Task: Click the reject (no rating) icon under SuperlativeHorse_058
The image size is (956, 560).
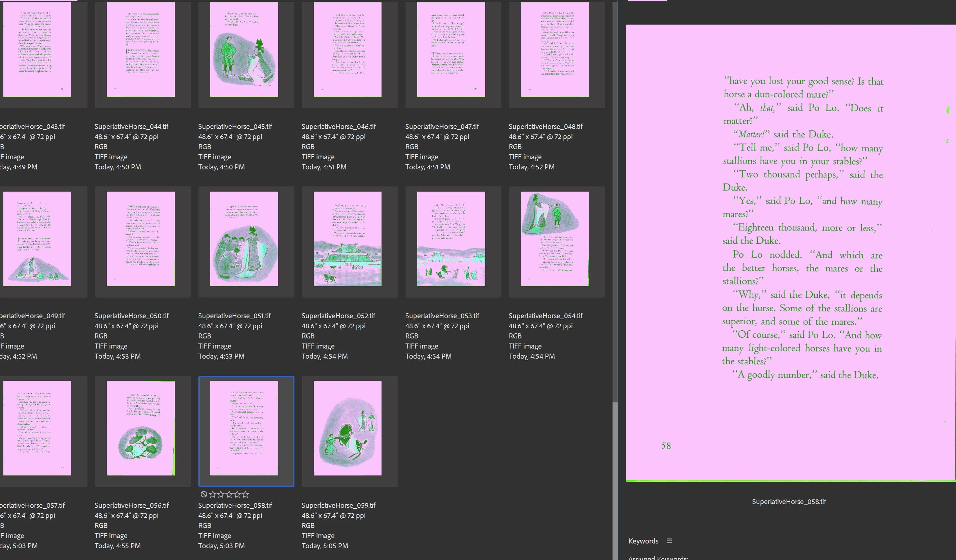Action: tap(204, 494)
